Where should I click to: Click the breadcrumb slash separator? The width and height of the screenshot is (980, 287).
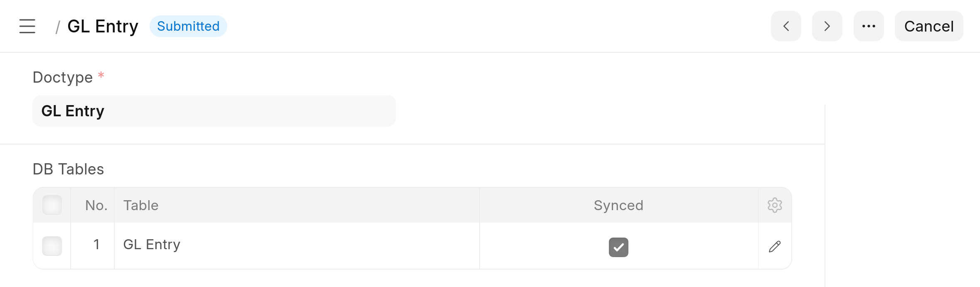click(x=58, y=27)
